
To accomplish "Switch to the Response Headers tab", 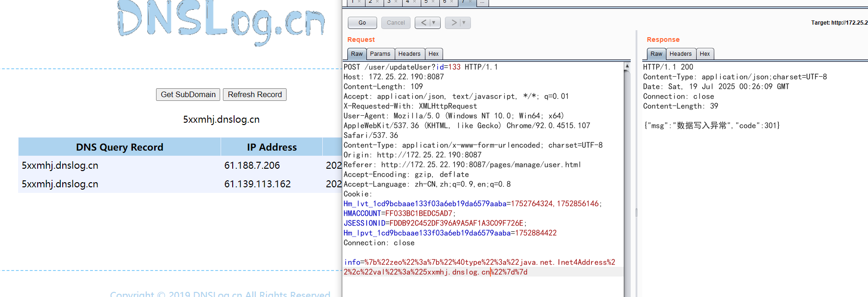I will (680, 54).
